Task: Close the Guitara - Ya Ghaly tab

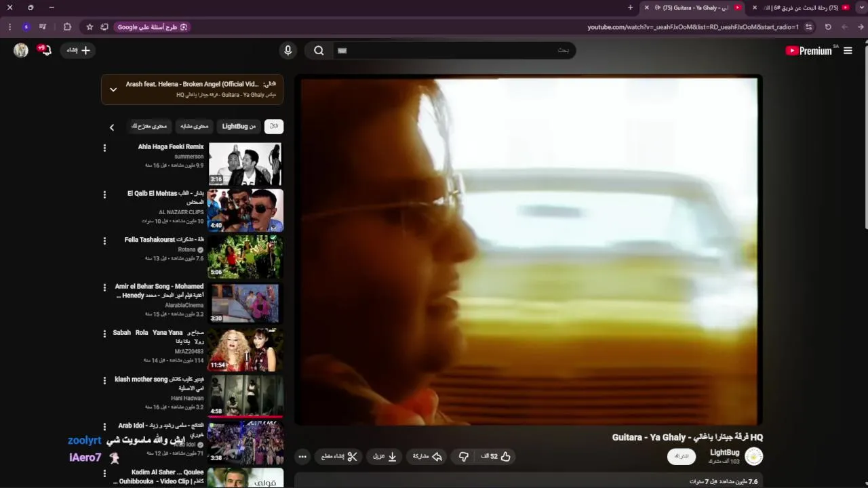Action: (646, 7)
